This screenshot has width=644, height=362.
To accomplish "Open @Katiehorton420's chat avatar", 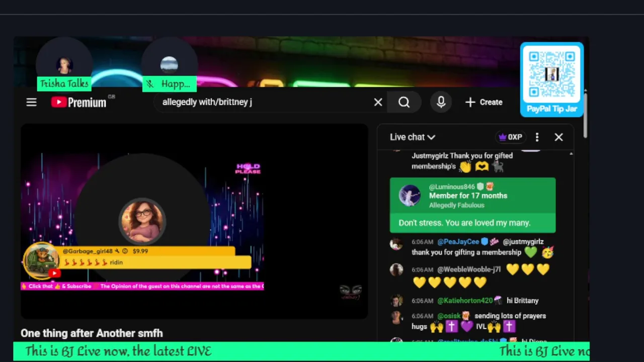I will pyautogui.click(x=396, y=301).
